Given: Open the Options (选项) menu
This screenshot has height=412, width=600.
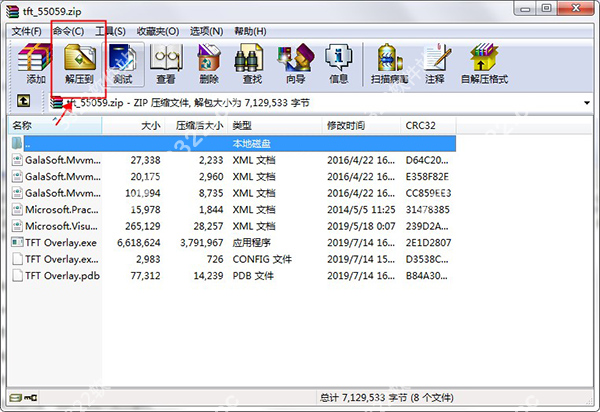Looking at the screenshot, I should 207,31.
